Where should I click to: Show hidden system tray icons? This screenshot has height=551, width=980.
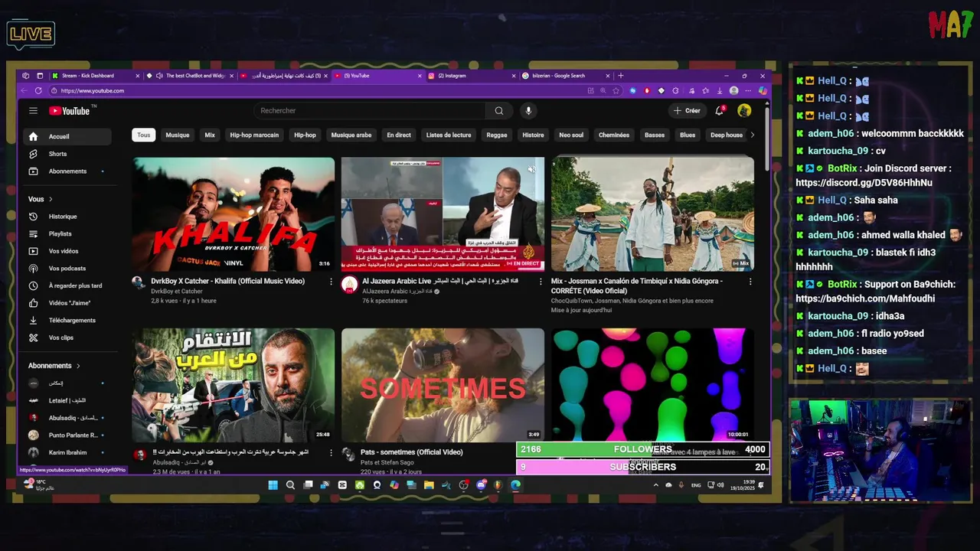click(655, 485)
